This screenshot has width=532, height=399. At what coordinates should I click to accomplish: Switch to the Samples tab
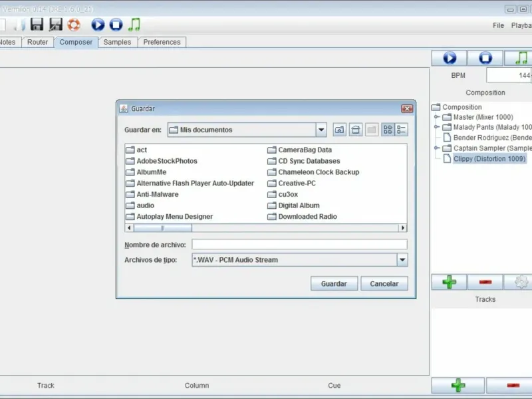pos(117,42)
